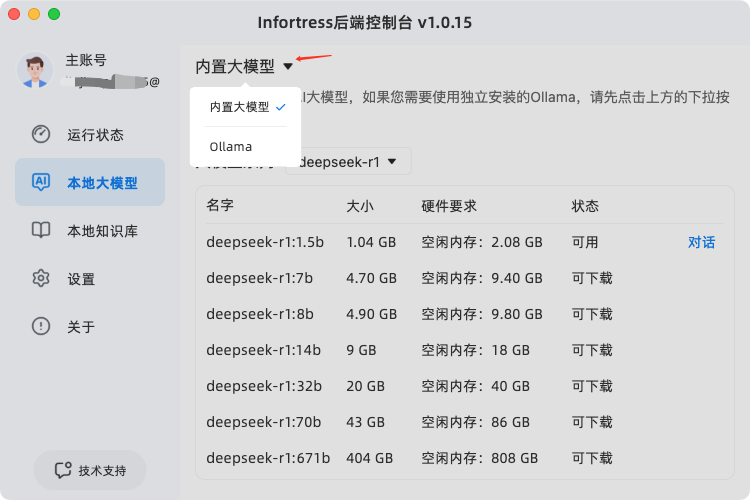Click the 运行状态 gauge icon
750x500 pixels.
tap(41, 134)
